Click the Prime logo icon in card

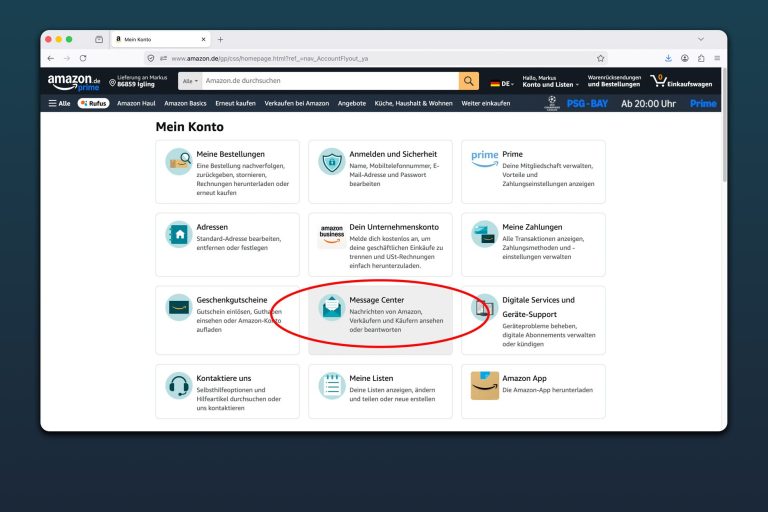[x=484, y=158]
